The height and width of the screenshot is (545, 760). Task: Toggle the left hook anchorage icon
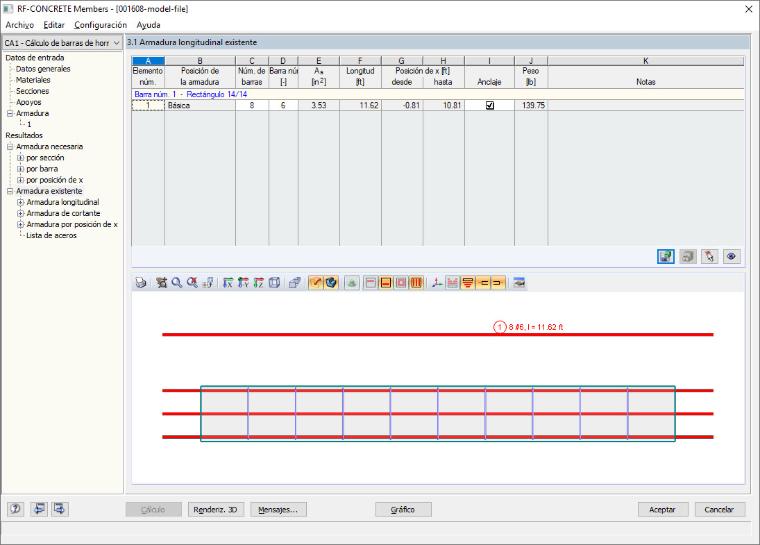coord(483,282)
